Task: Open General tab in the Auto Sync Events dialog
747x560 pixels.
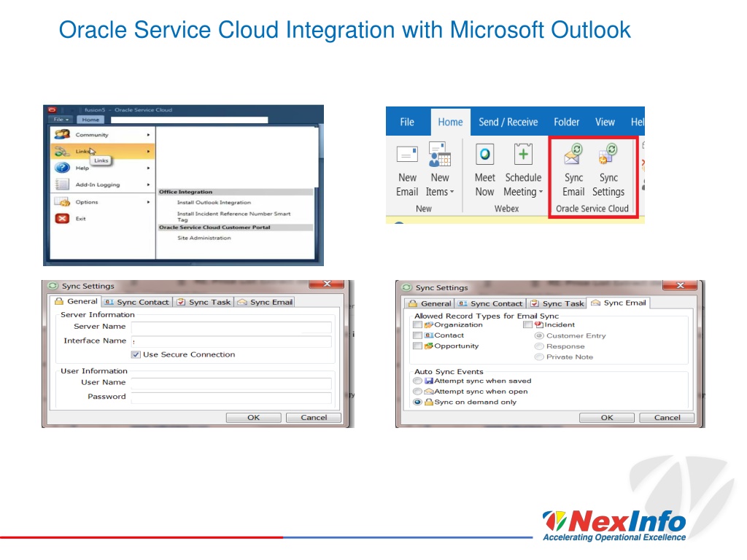Action: point(430,303)
